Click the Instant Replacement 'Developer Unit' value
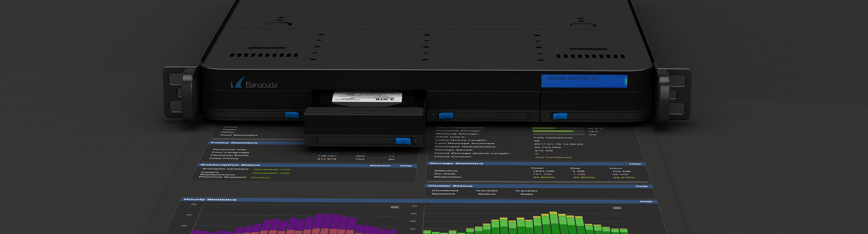Viewport: 868px width, 234px height. (271, 173)
